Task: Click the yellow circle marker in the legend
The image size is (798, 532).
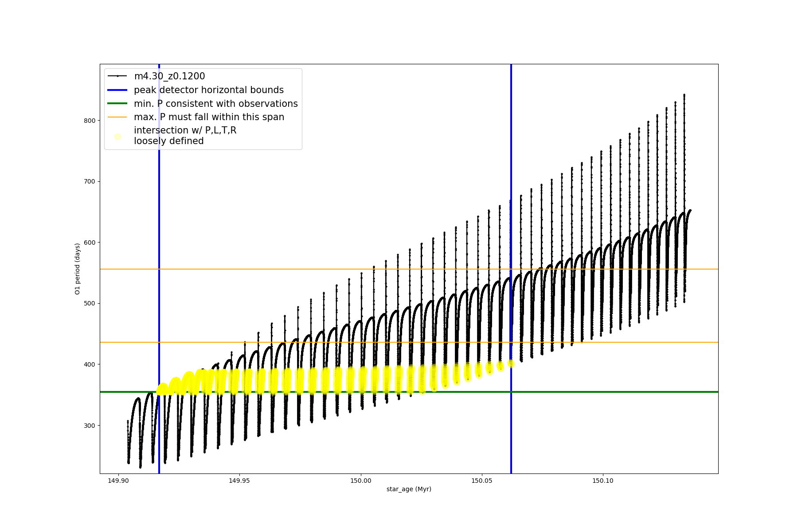Action: pos(117,137)
